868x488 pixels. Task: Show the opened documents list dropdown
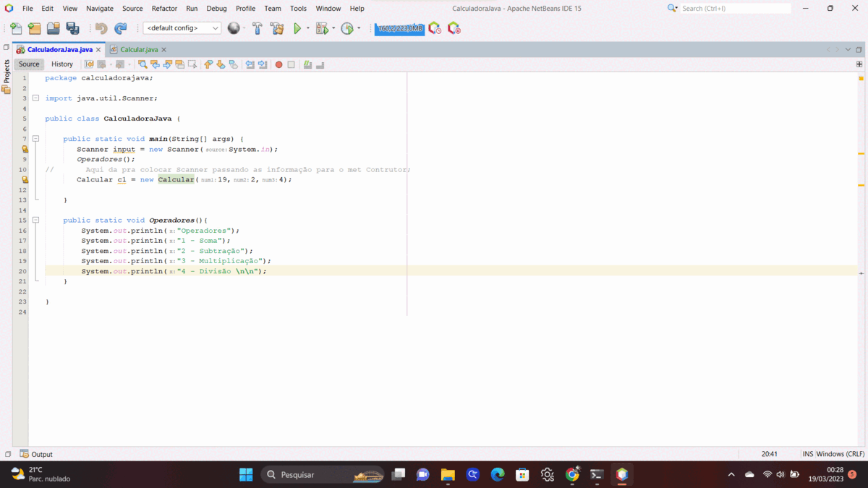[847, 50]
